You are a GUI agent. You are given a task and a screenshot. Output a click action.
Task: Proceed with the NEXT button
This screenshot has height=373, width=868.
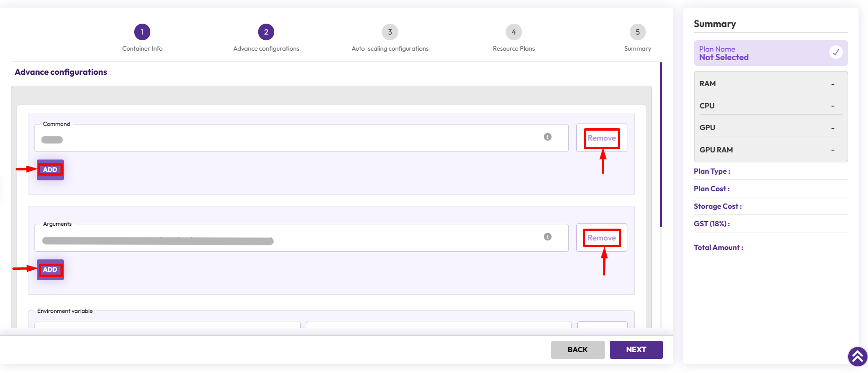click(636, 350)
